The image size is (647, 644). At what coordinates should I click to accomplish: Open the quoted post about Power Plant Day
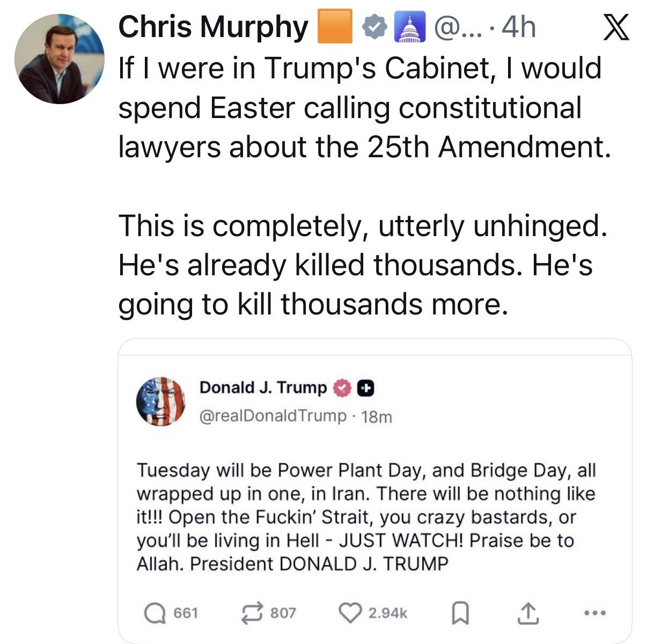tap(366, 517)
